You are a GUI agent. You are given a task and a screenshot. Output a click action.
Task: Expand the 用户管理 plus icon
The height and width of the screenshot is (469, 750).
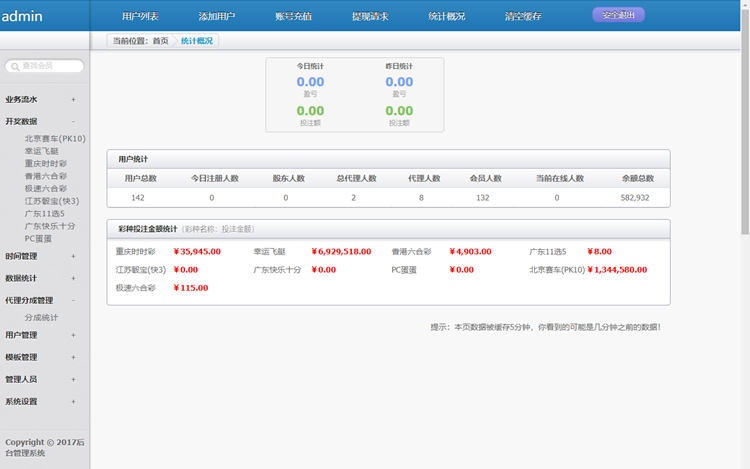73,335
